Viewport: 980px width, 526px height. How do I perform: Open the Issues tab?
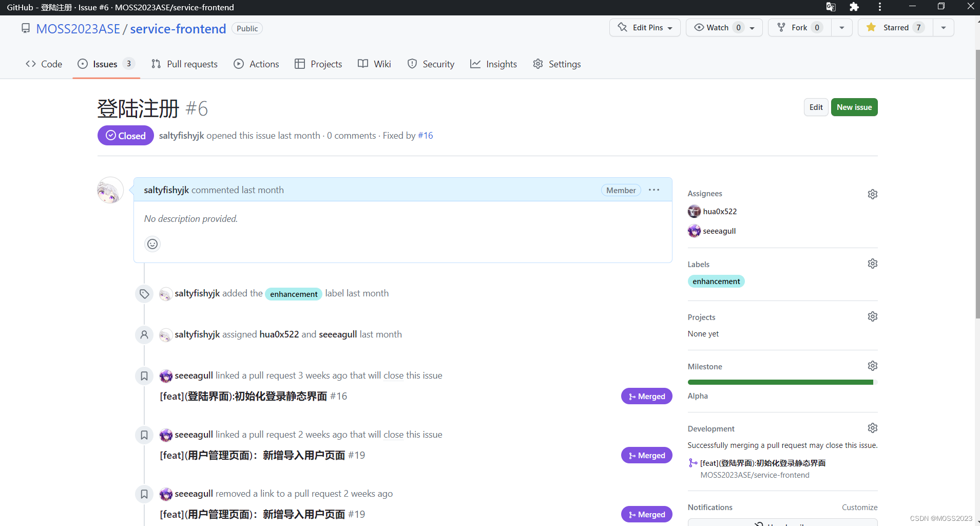pyautogui.click(x=106, y=64)
